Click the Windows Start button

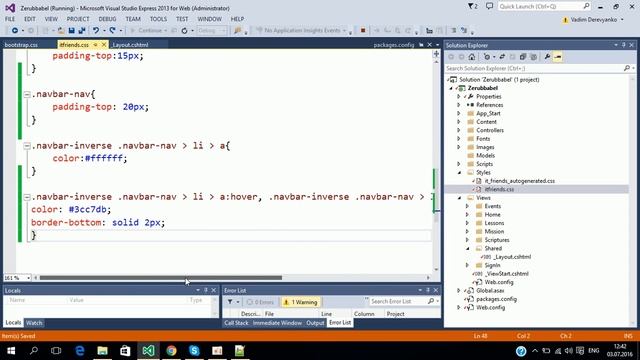click(11, 351)
